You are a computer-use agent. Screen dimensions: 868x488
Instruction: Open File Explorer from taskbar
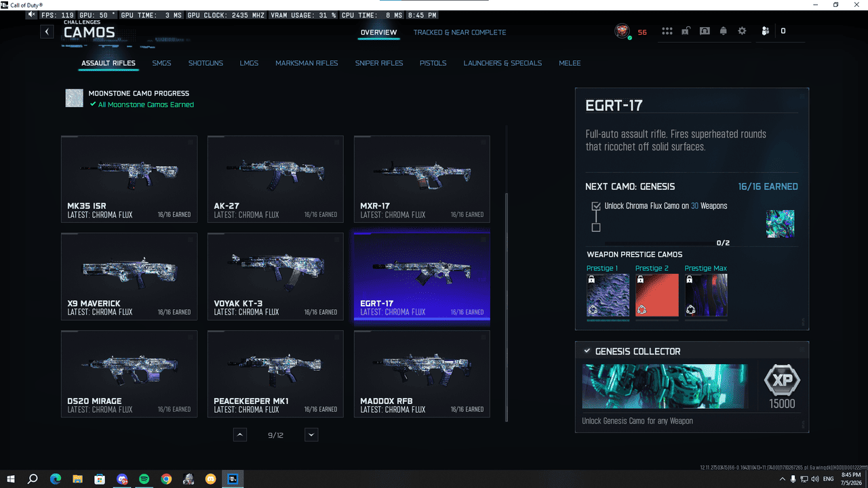click(77, 479)
